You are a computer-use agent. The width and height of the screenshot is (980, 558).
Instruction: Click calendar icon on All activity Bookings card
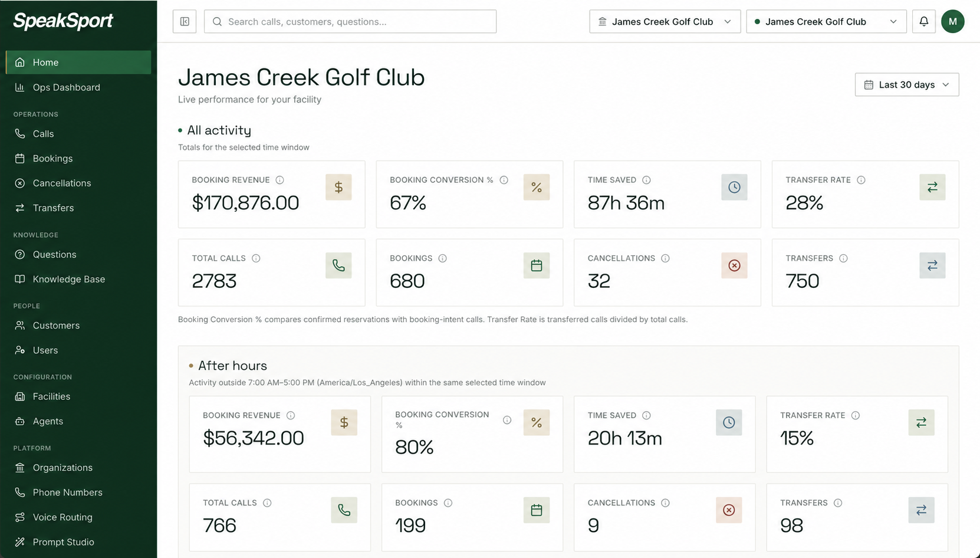537,265
